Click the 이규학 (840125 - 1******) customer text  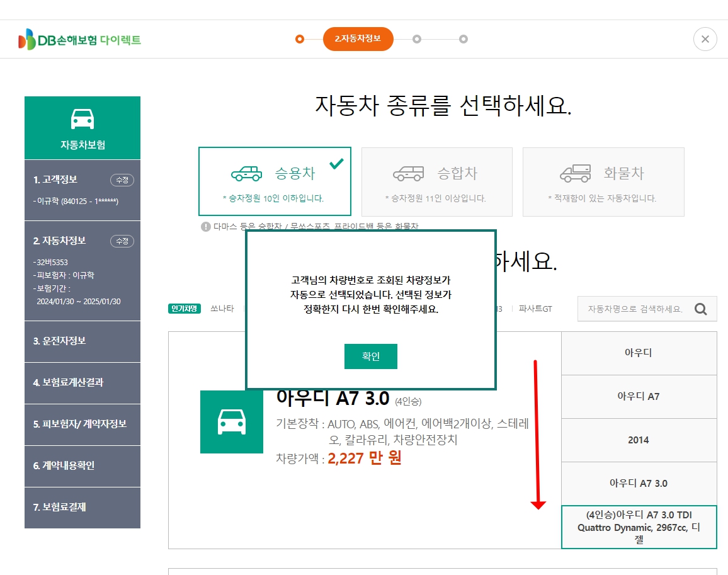[76, 201]
